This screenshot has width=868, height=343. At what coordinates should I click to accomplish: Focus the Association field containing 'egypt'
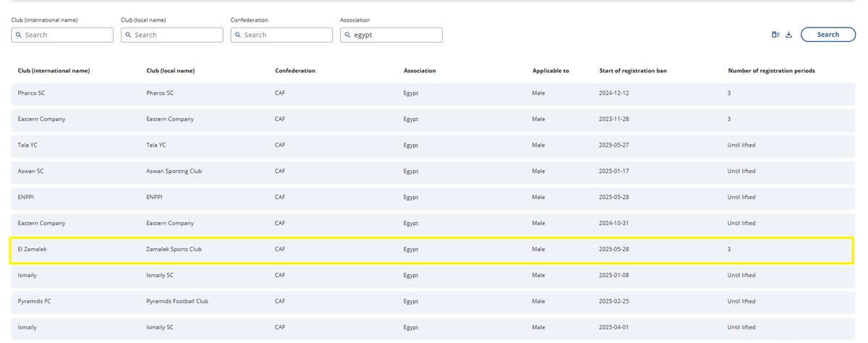pos(396,35)
